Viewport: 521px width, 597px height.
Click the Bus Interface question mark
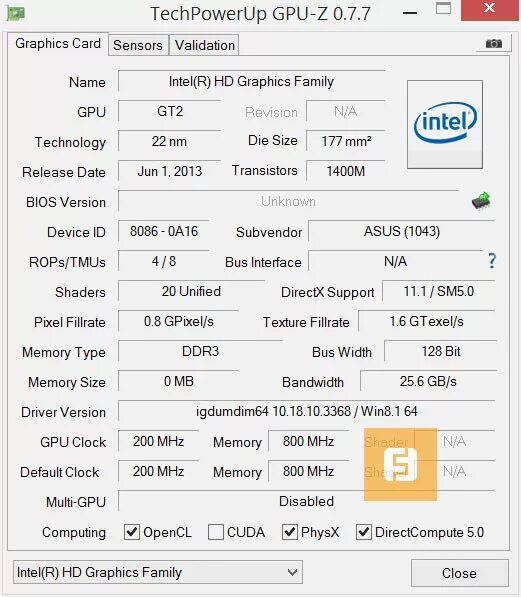click(x=492, y=261)
